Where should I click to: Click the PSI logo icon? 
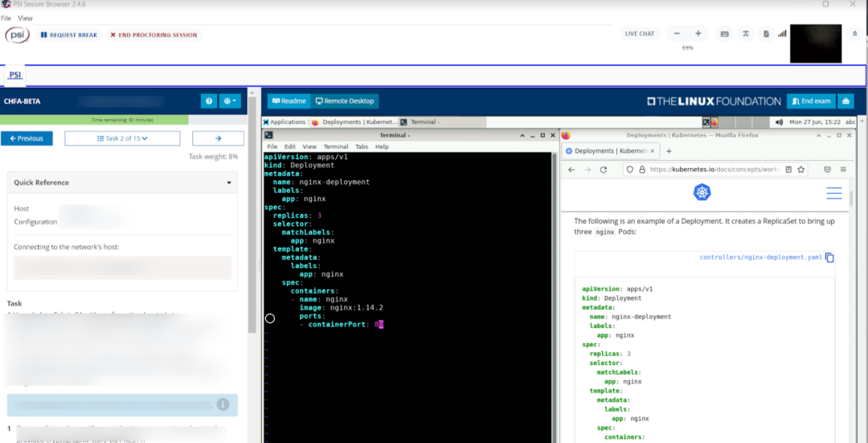pos(17,35)
